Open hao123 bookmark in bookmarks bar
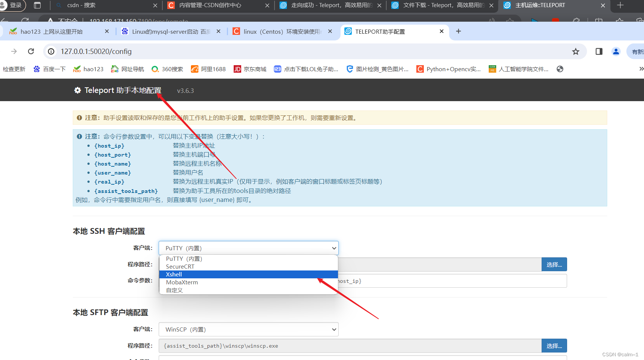644x360 pixels. tap(89, 69)
